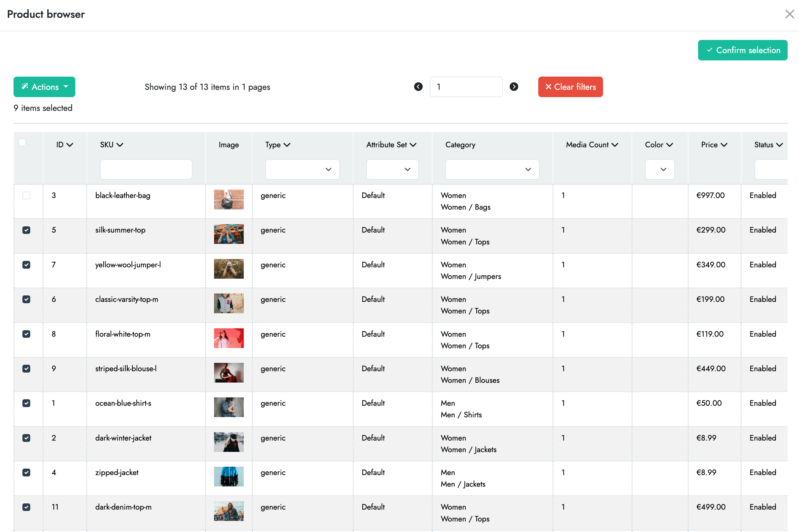The width and height of the screenshot is (799, 532).
Task: Click the magic wand icon on Actions button
Action: pyautogui.click(x=25, y=87)
